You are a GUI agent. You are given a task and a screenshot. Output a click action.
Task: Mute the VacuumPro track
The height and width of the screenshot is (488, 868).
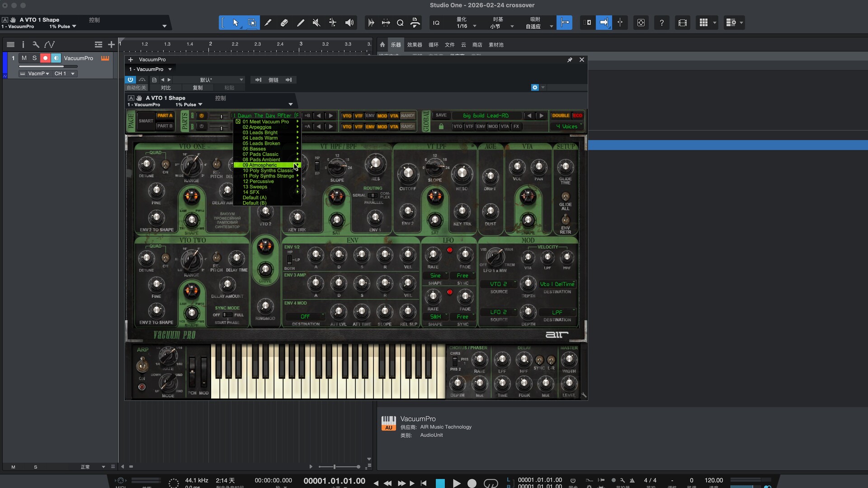[x=24, y=58]
